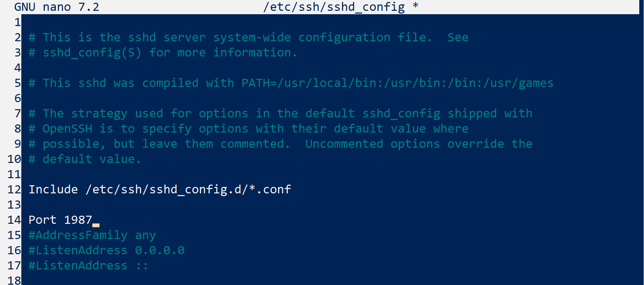Place cursor on the Port 1987 line
Image resolution: width=644 pixels, height=285 pixels.
point(60,220)
